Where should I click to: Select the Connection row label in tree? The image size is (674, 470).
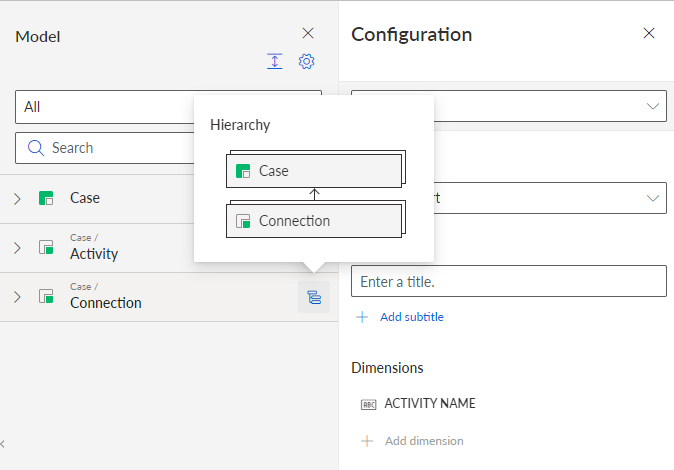pyautogui.click(x=106, y=303)
